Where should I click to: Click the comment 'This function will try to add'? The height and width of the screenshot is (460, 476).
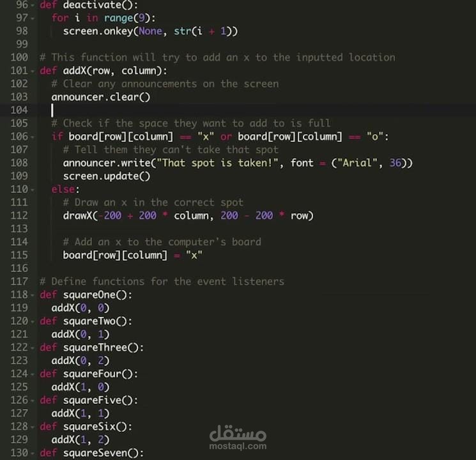pyautogui.click(x=135, y=57)
